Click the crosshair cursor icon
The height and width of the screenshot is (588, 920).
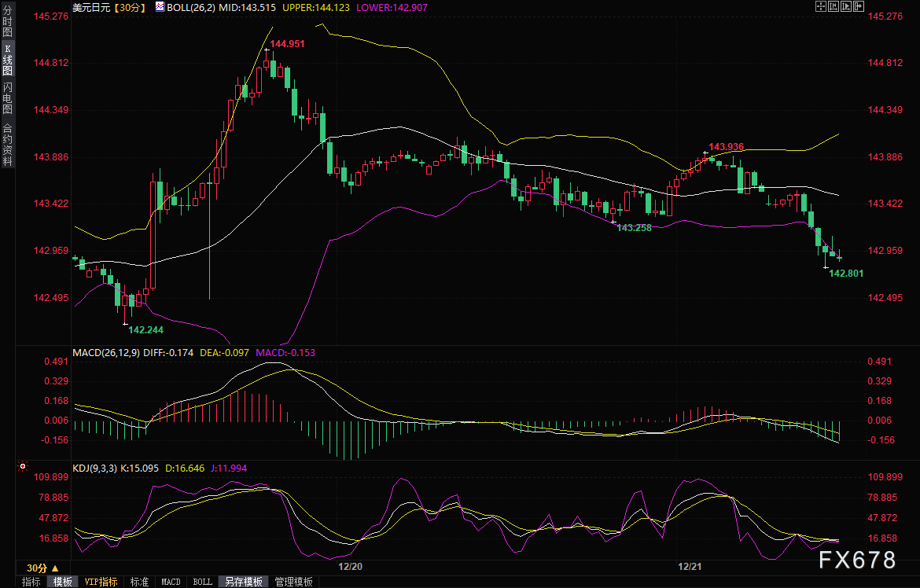(821, 6)
